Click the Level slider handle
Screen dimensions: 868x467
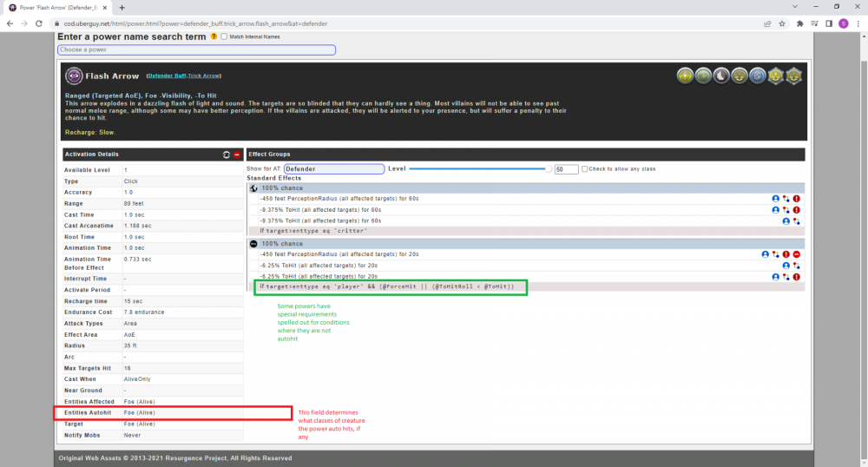pos(549,168)
